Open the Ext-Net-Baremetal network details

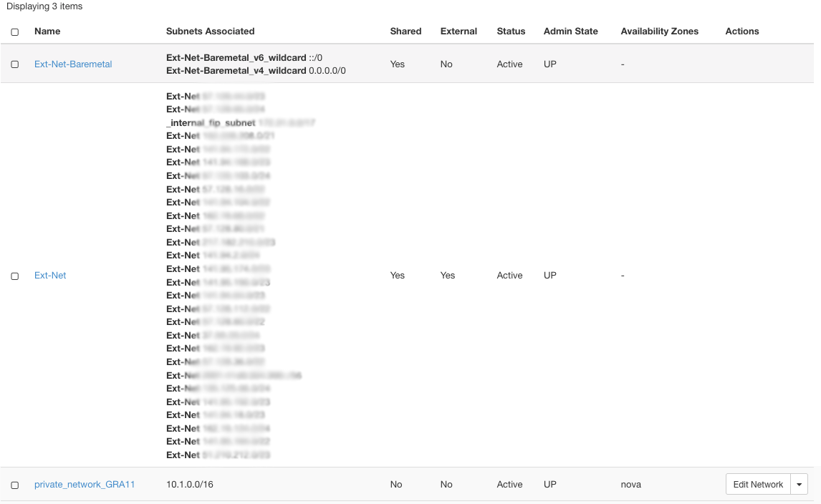click(72, 64)
